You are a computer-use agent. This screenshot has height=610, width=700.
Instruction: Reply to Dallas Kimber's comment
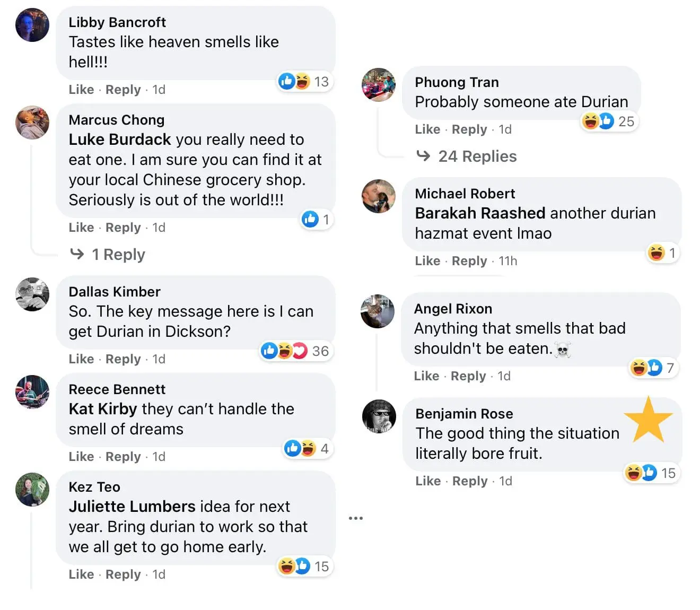[123, 359]
